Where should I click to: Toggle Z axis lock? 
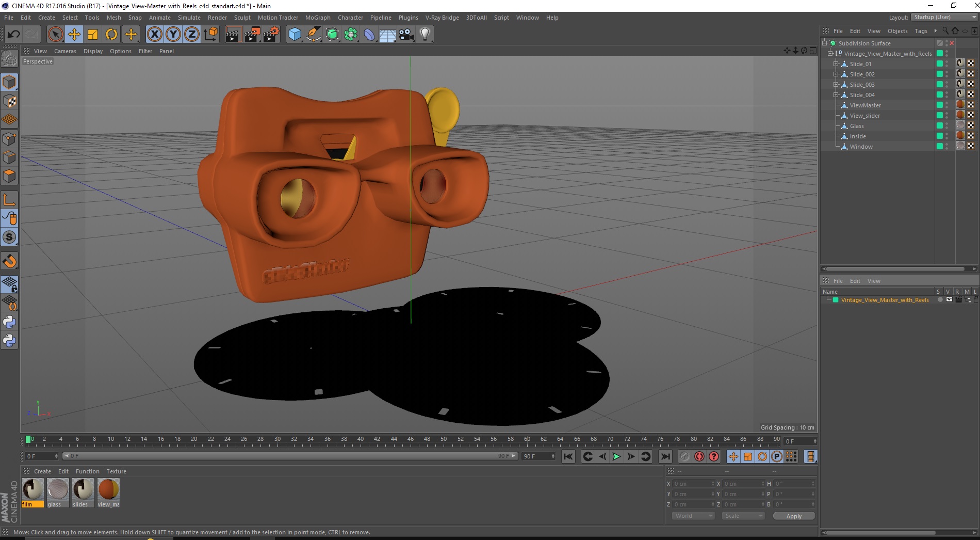click(x=192, y=35)
